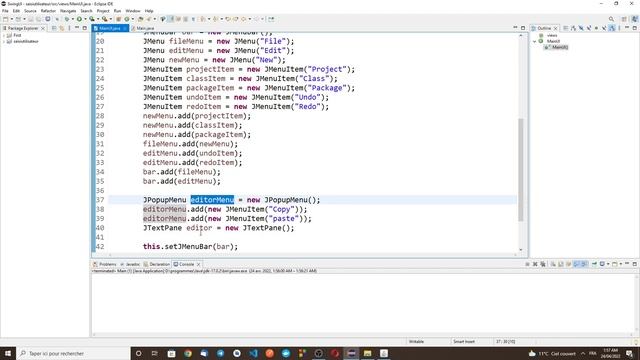Select the MenUI.java editor tab
The image size is (640, 360).
pos(109,28)
